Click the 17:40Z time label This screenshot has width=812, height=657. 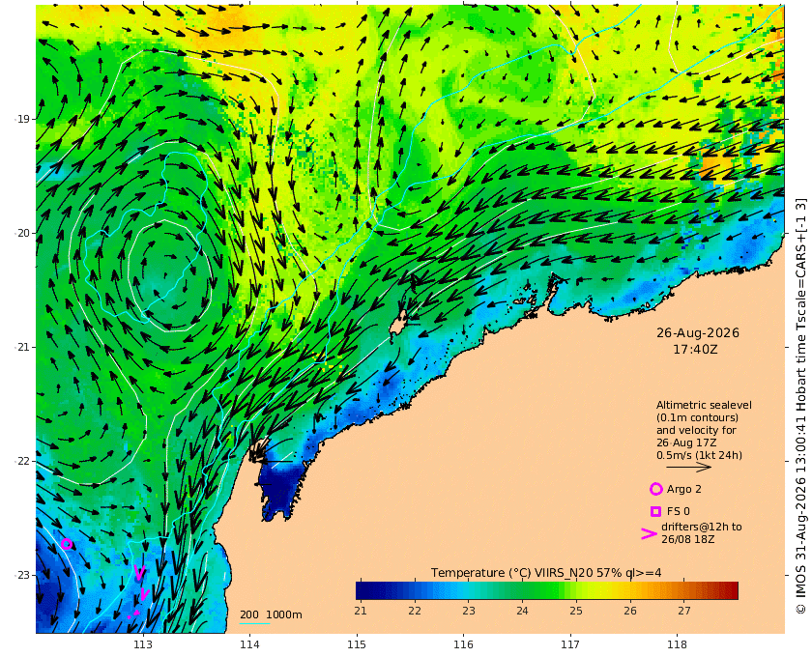click(695, 350)
